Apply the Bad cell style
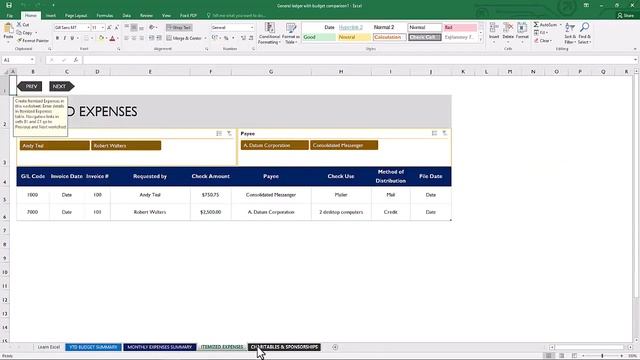Image resolution: width=640 pixels, height=360 pixels. tap(460, 27)
